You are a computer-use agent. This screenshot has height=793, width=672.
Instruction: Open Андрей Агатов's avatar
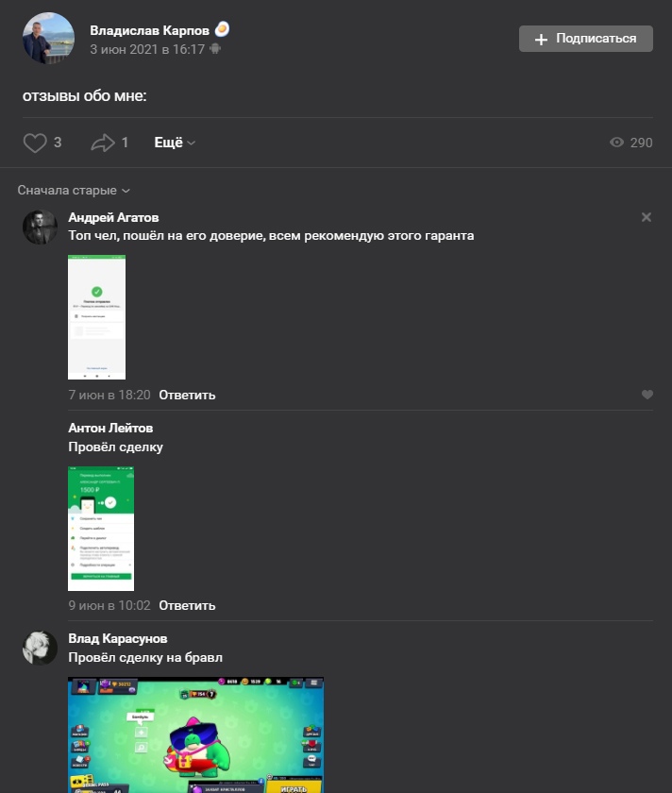[x=40, y=228]
